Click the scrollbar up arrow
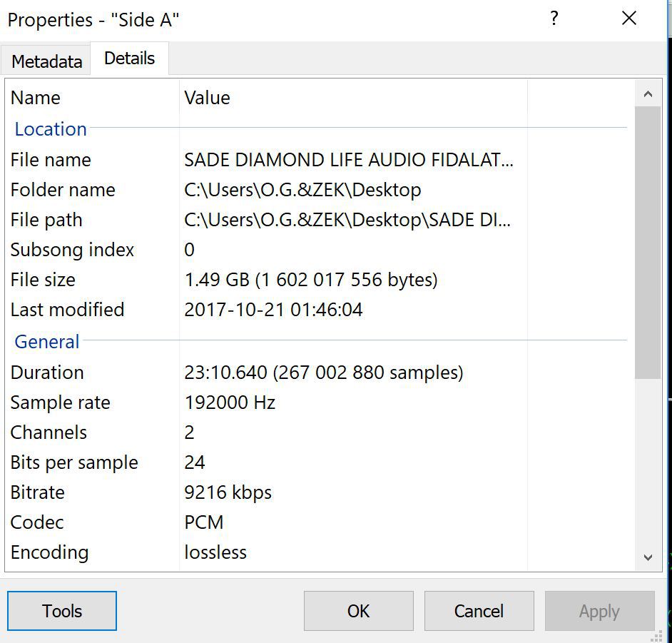672x643 pixels. tap(648, 94)
